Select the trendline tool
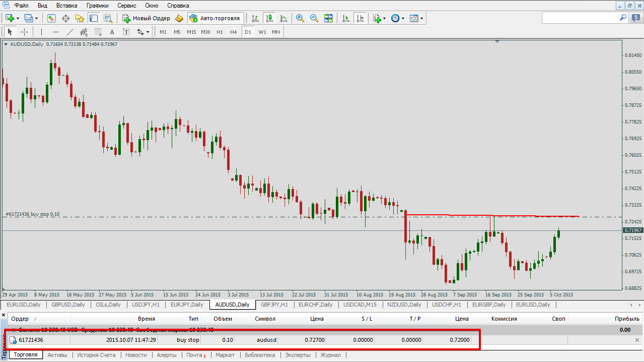The image size is (644, 362). (69, 32)
